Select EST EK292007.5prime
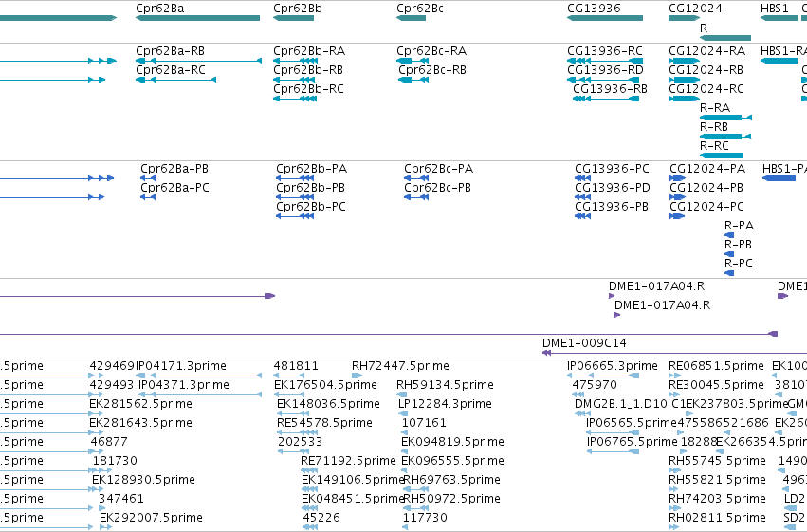 [x=105, y=527]
